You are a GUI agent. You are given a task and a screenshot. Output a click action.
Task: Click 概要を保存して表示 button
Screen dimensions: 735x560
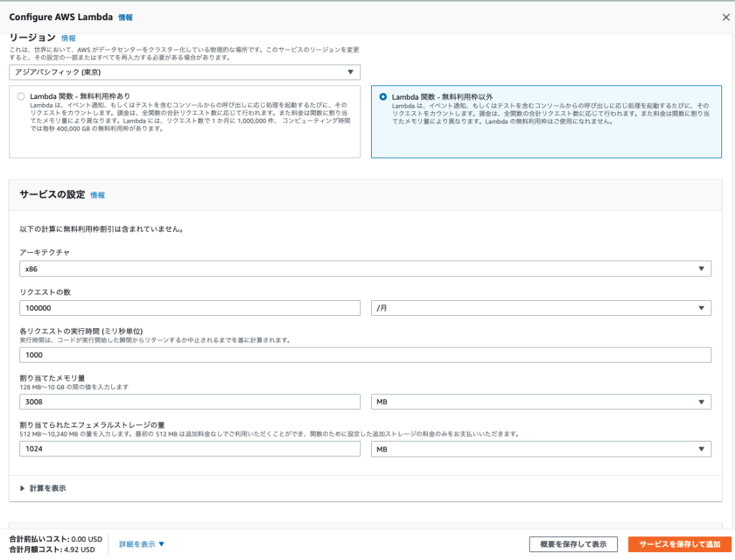pyautogui.click(x=573, y=544)
